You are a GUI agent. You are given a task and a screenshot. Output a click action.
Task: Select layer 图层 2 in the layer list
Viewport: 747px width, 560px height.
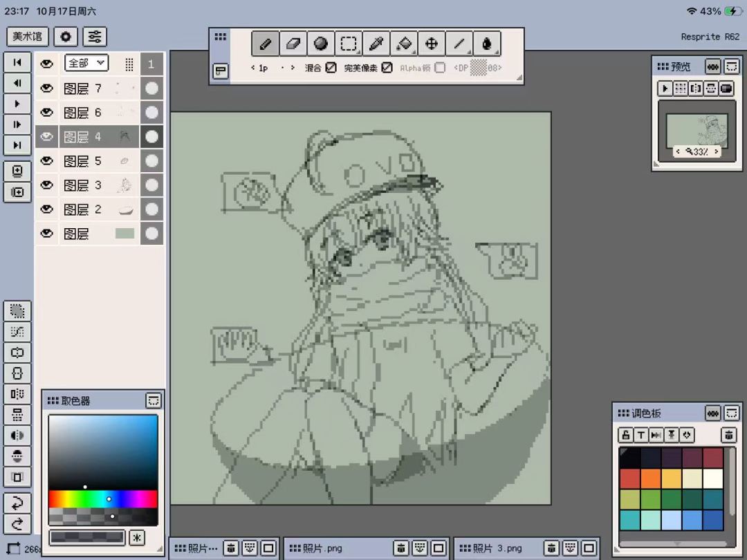click(100, 209)
